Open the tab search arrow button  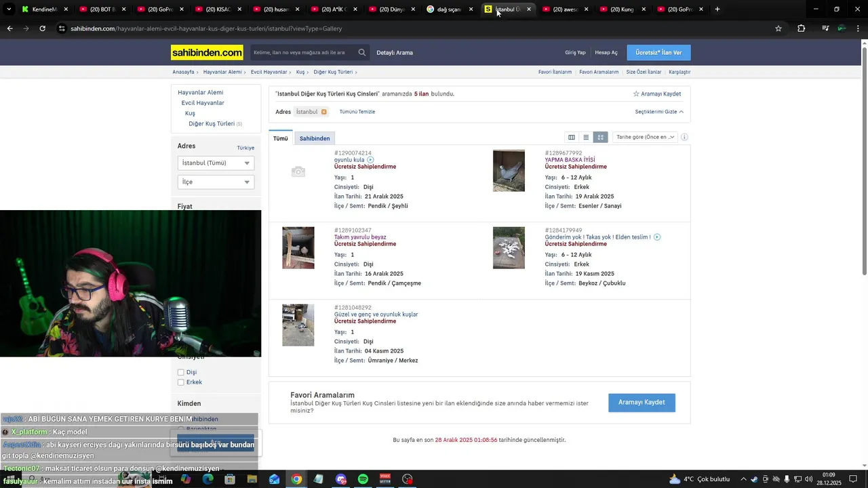[9, 9]
